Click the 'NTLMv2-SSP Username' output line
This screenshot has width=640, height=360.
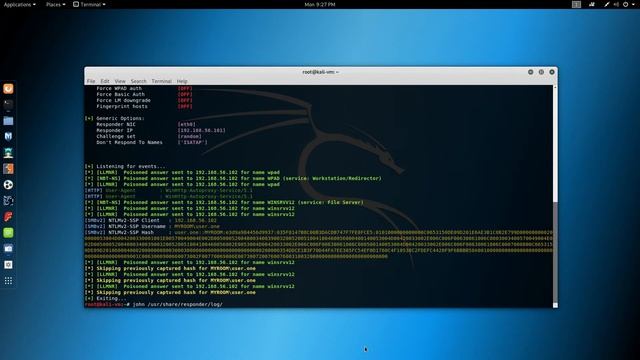[x=152, y=227]
